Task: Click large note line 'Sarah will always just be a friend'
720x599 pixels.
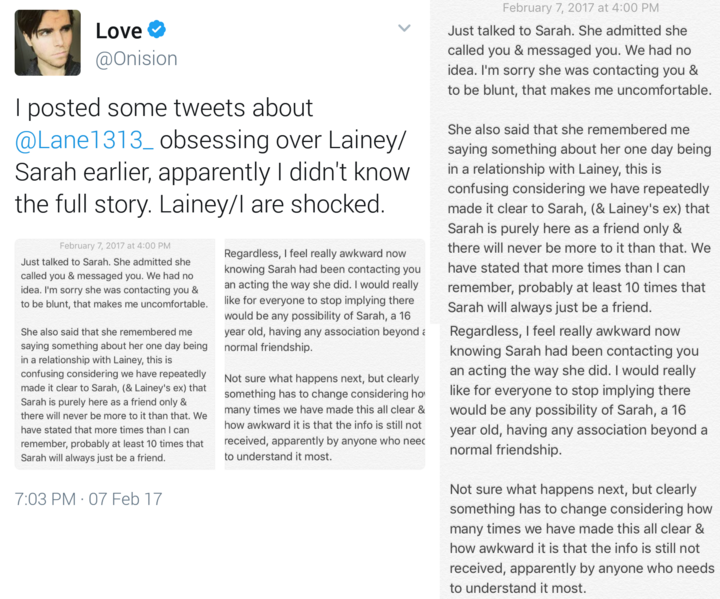Action: coord(565,306)
